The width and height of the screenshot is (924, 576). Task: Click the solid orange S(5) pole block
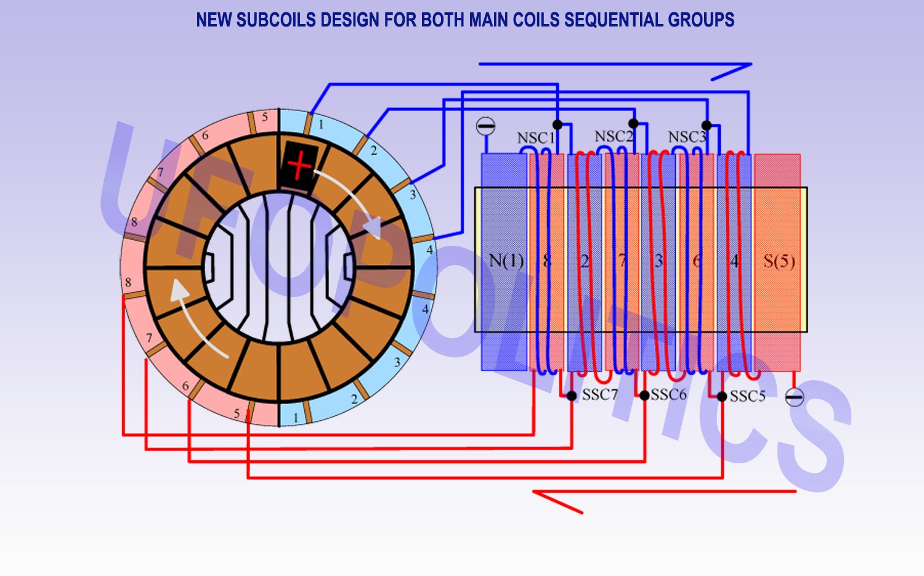pyautogui.click(x=777, y=262)
